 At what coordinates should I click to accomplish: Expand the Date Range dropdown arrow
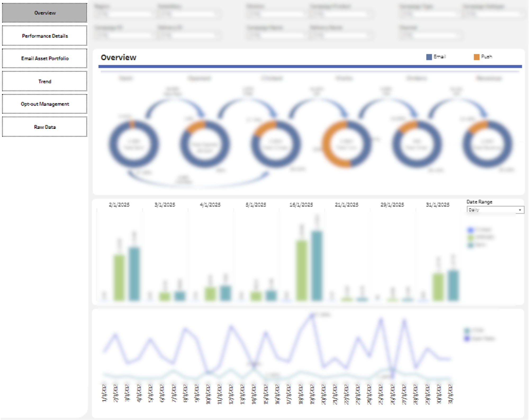[520, 210]
